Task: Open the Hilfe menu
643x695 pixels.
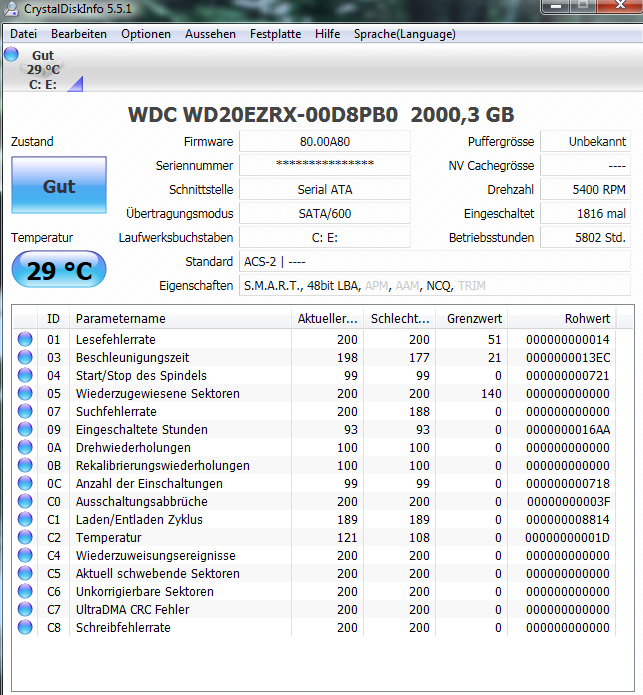Action: [327, 34]
